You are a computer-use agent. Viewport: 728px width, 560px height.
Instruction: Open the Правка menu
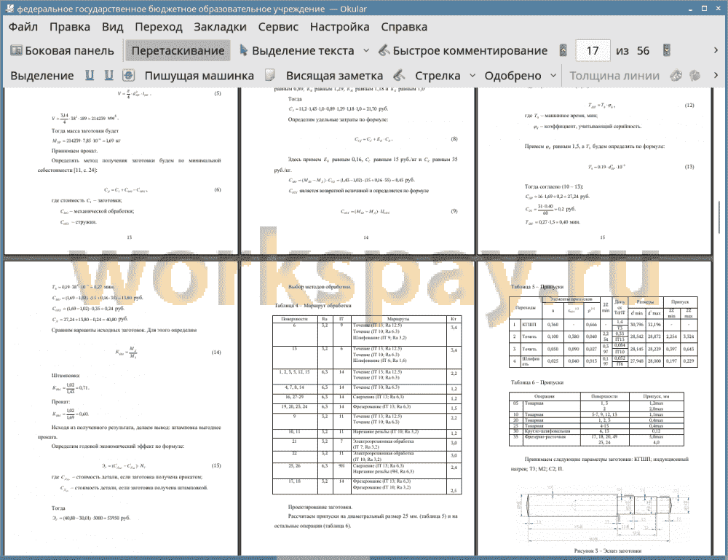point(70,27)
